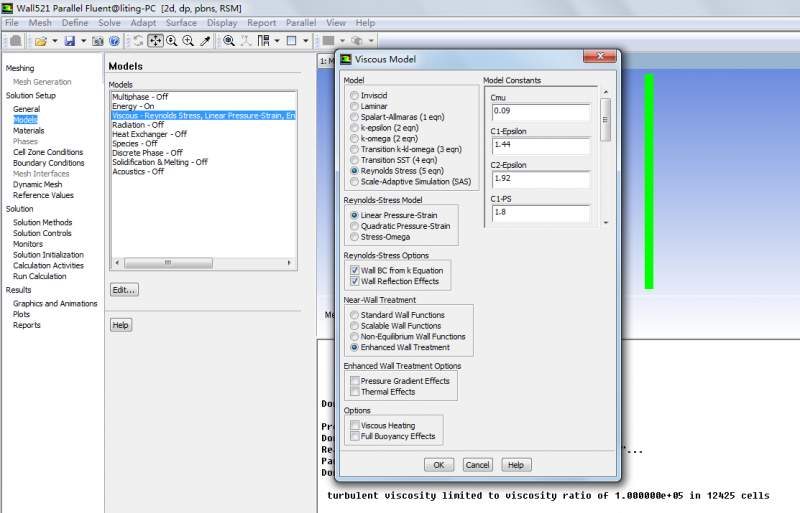Choose Quadratic Pressure-Strain option
Image resolution: width=800 pixels, height=513 pixels.
[354, 226]
